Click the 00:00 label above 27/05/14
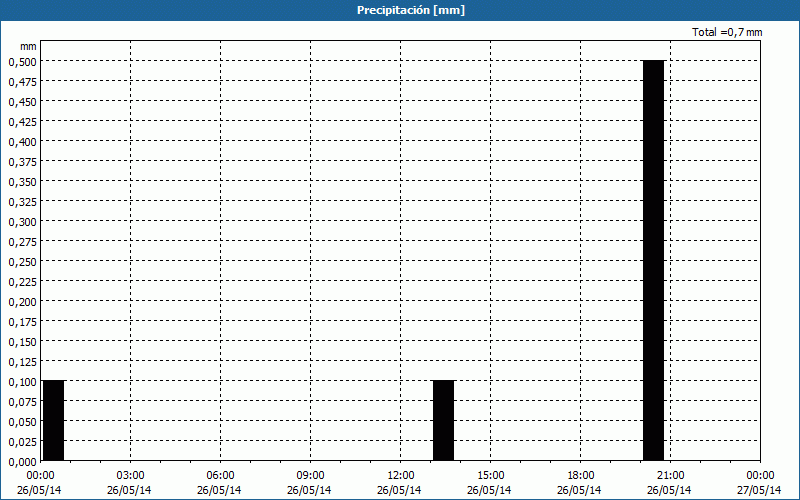 point(760,476)
